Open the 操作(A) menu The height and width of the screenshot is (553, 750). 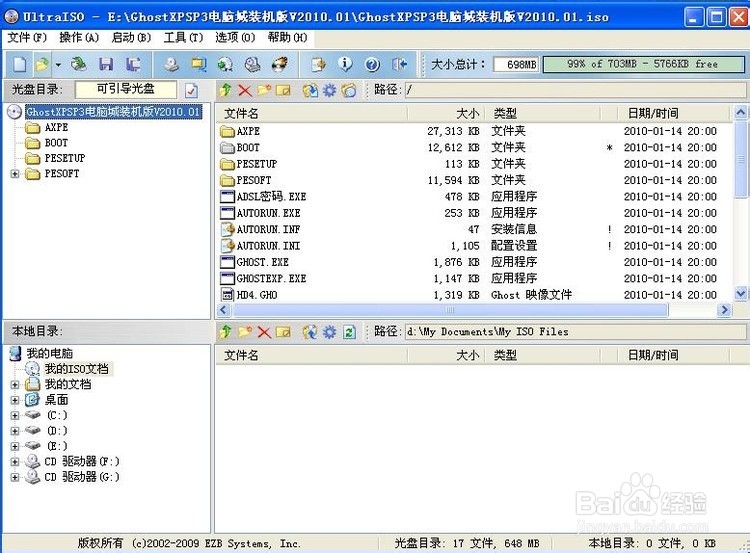[79, 37]
